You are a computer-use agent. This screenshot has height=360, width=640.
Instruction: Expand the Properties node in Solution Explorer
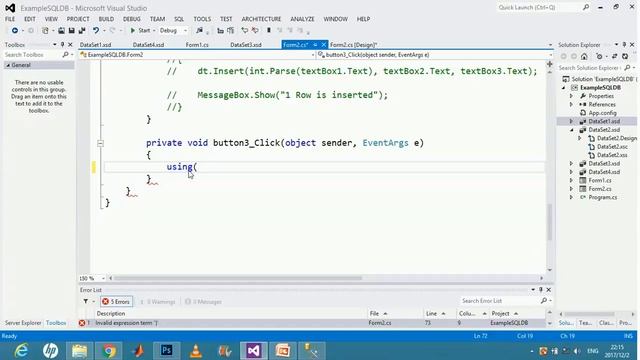[x=571, y=96]
